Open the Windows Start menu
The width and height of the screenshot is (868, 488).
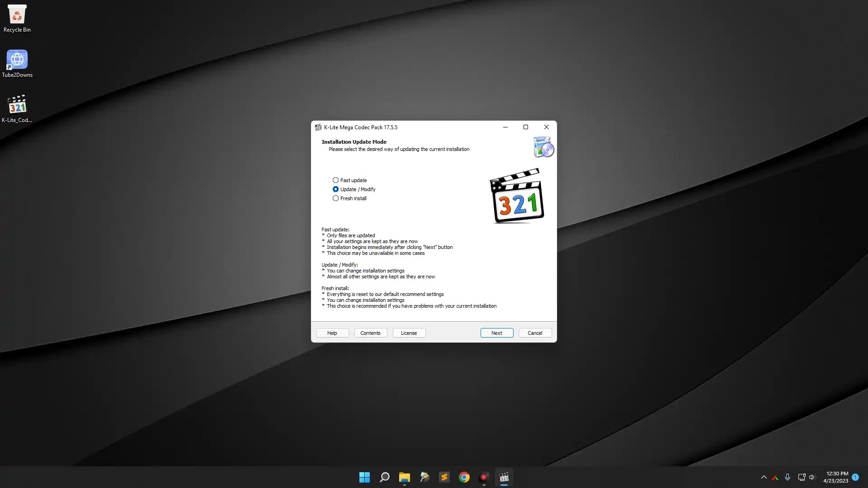pyautogui.click(x=364, y=477)
